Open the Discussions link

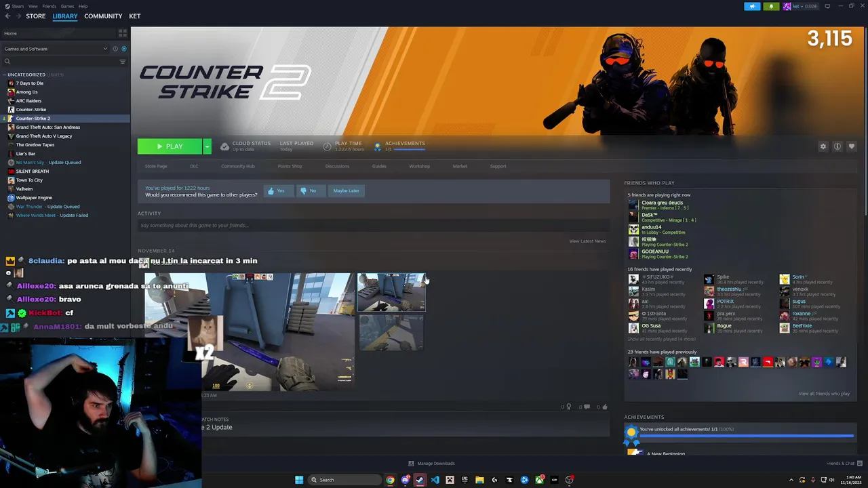click(x=337, y=166)
